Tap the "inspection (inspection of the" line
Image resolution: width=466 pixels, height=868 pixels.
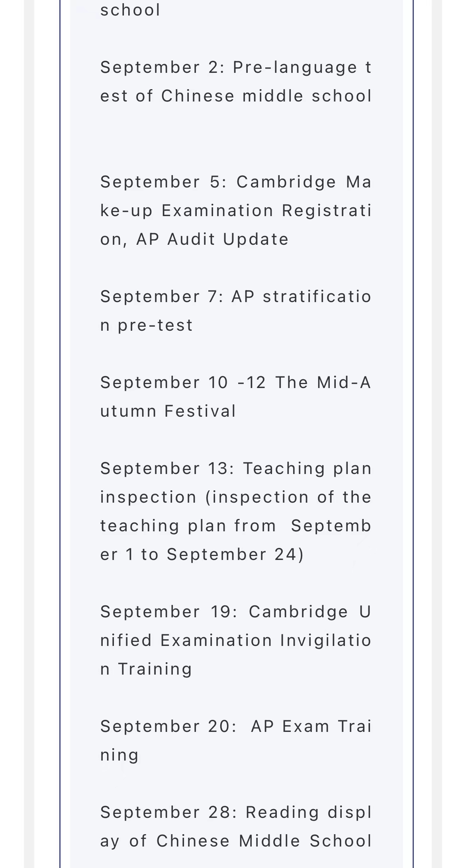(236, 497)
